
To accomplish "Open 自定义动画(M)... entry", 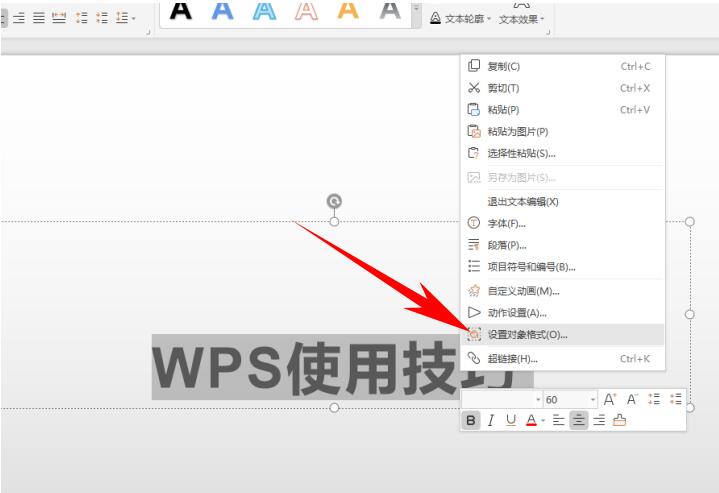I will (x=563, y=291).
